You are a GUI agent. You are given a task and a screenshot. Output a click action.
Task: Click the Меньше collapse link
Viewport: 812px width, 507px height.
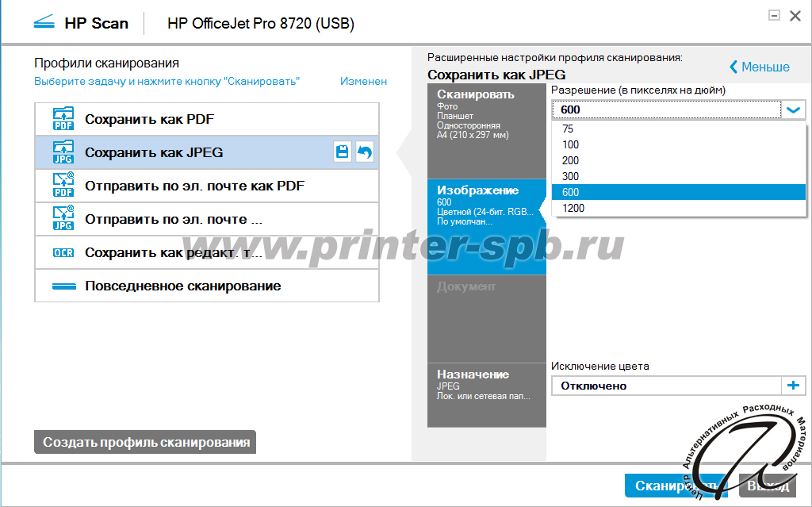(x=760, y=67)
